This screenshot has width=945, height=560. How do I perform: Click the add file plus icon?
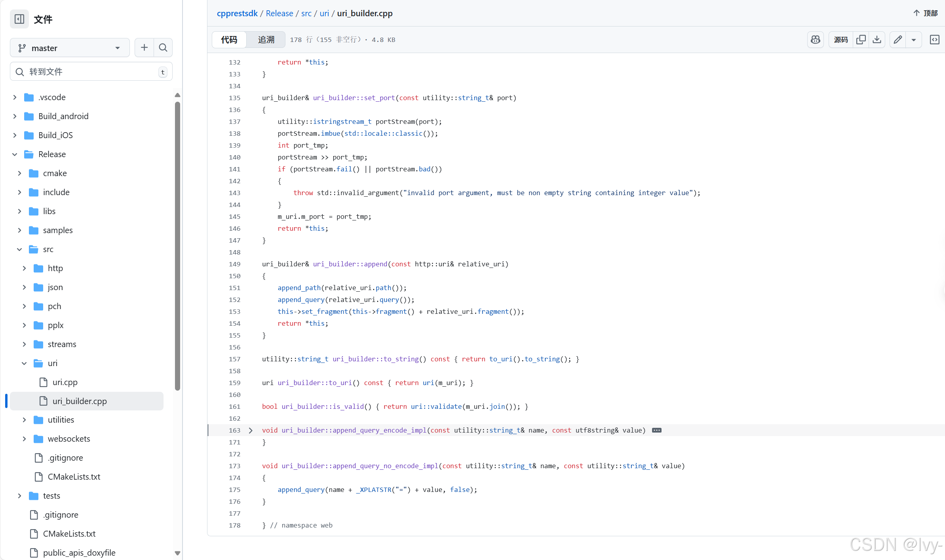144,48
